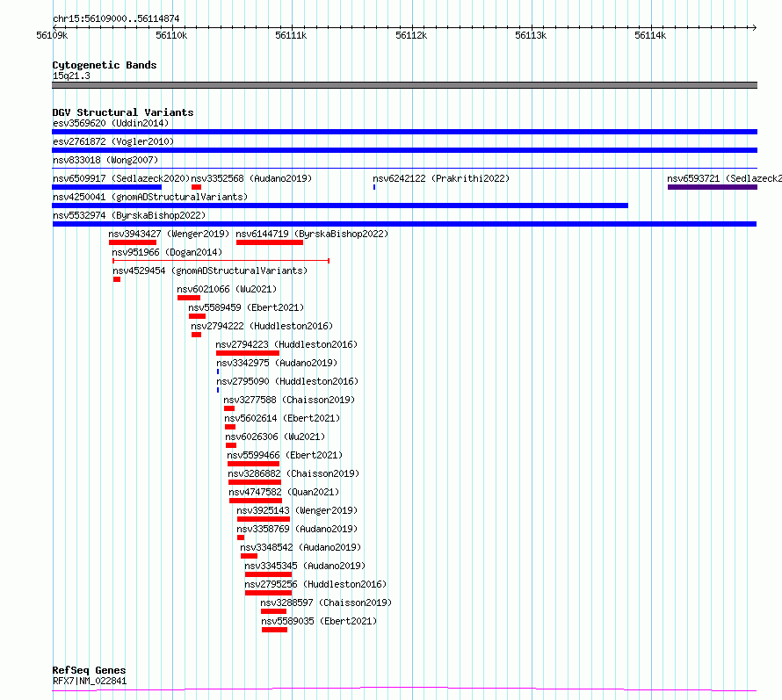Click the purple bar under nsv6593721
This screenshot has height=700, width=782.
(713, 187)
